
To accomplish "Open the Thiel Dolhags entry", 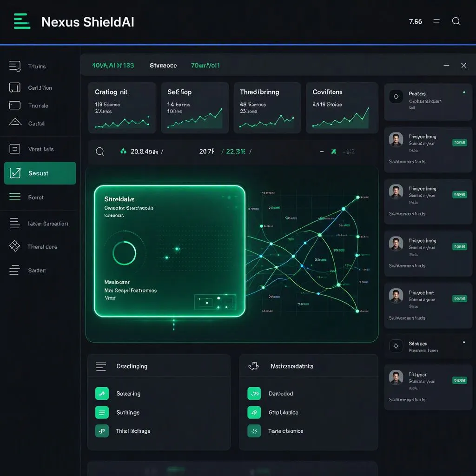I will (133, 431).
